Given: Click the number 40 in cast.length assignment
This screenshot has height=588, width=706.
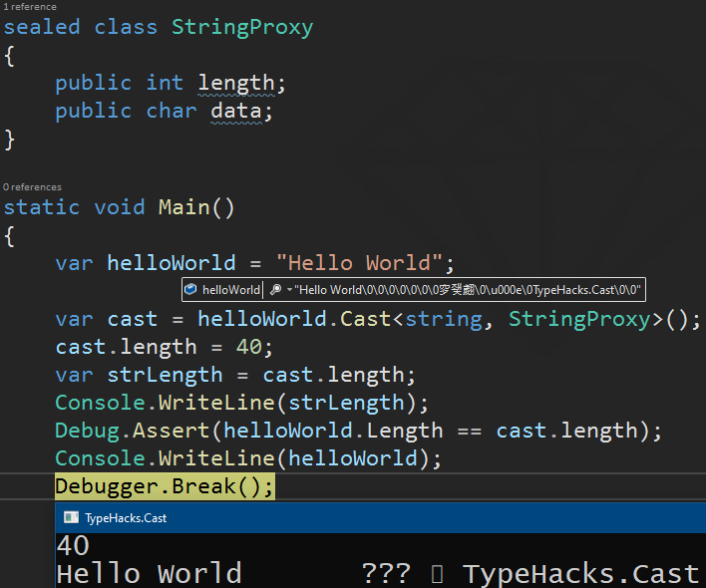Looking at the screenshot, I should click(249, 347).
